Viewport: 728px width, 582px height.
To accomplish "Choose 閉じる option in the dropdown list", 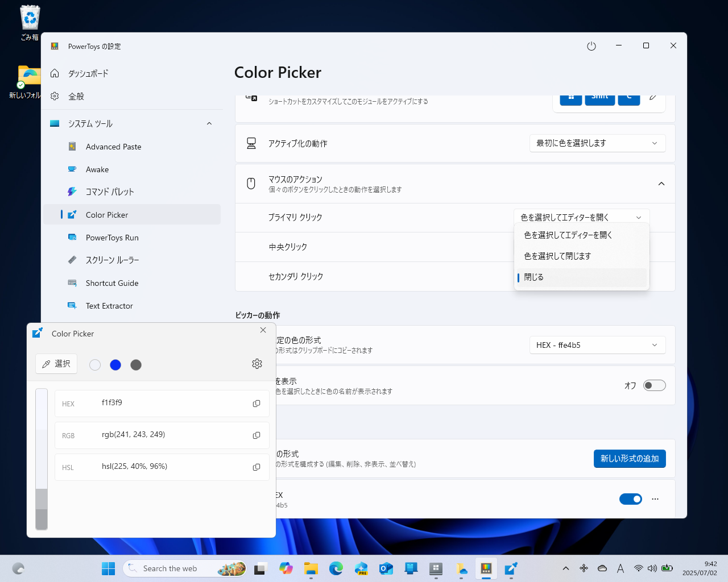I will [x=581, y=277].
